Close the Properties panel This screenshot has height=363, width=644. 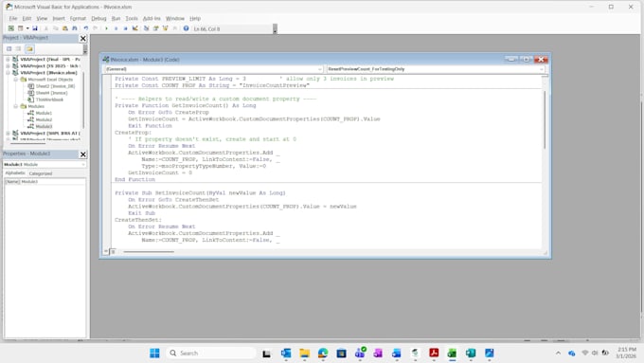[83, 154]
